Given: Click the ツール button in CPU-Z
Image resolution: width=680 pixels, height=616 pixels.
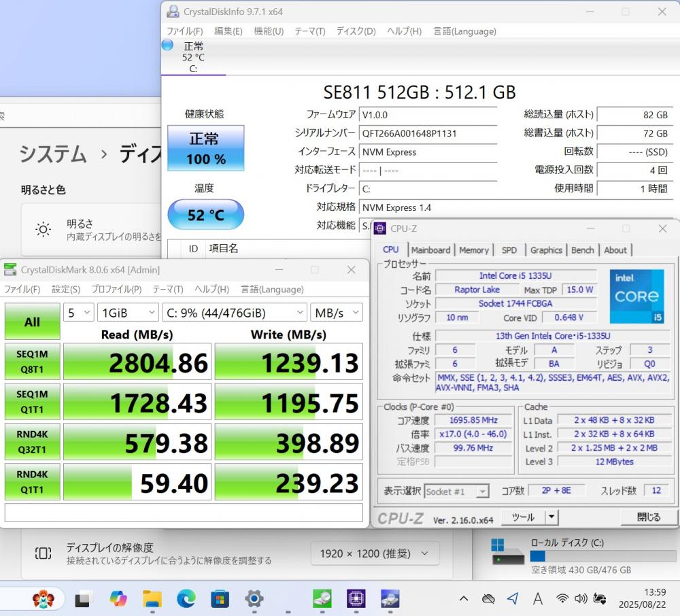Looking at the screenshot, I should coord(524,517).
